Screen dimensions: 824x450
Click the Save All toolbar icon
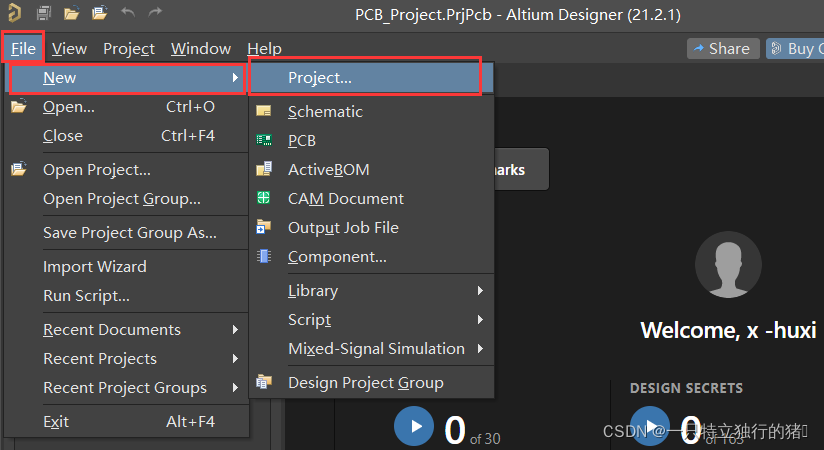(x=44, y=13)
